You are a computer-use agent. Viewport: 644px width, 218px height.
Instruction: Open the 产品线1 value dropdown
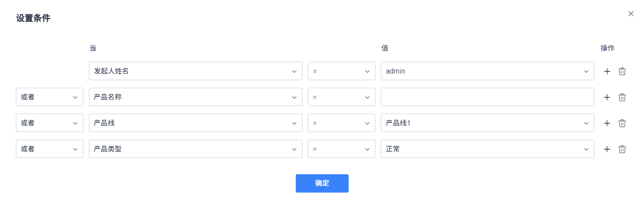click(x=488, y=123)
